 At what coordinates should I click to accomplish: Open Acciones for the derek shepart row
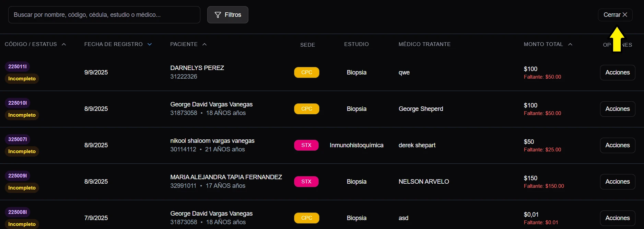(x=617, y=145)
